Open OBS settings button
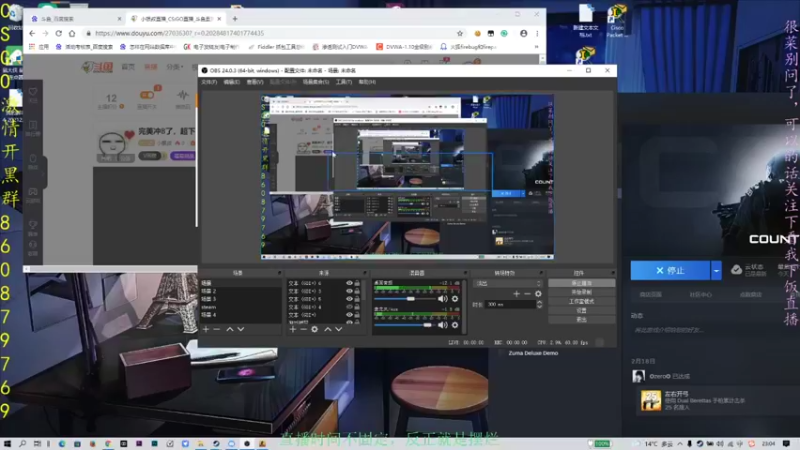Viewport: 800px width, 450px height. click(582, 310)
